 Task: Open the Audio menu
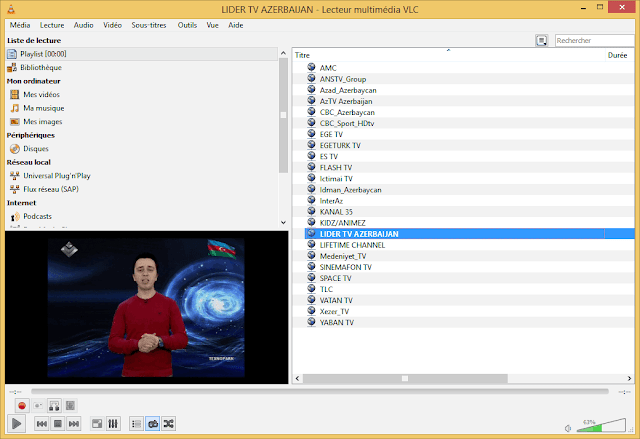(83, 25)
